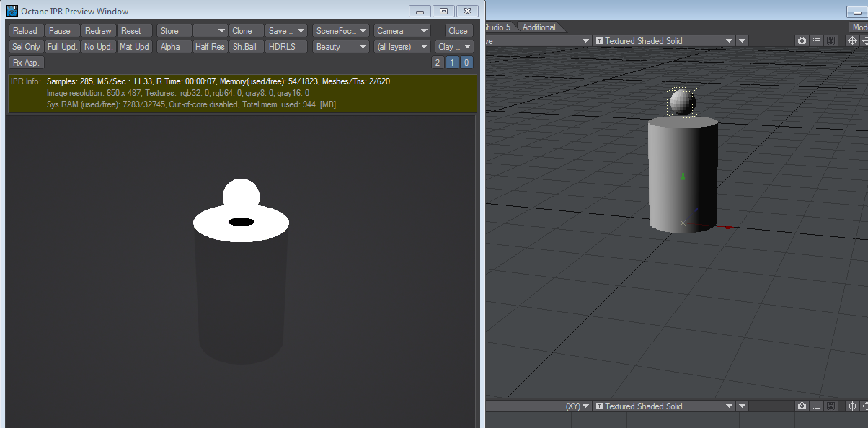Screen dimensions: 868x428
Task: Click the save preset icon in top viewport
Action: pyautogui.click(x=831, y=41)
